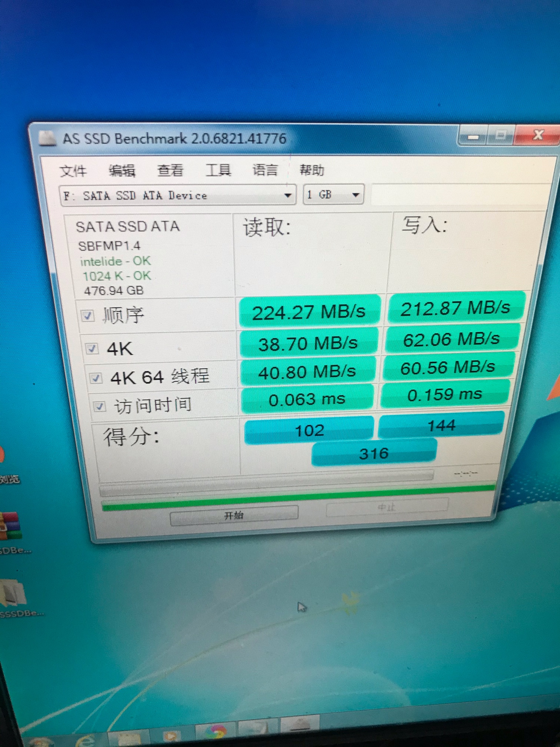Open the 工具 menu
The height and width of the screenshot is (747, 560).
[218, 170]
